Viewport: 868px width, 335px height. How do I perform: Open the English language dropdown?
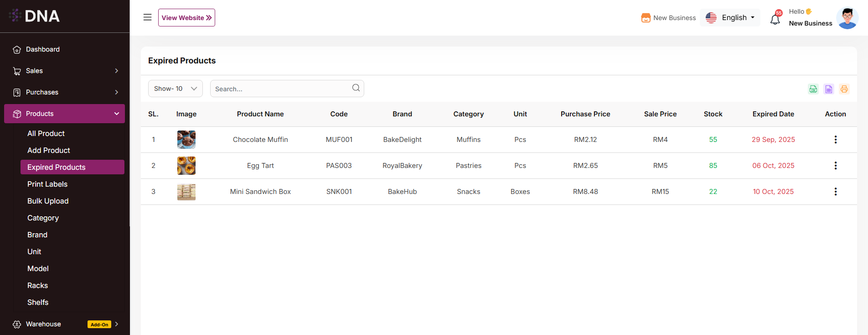[730, 18]
